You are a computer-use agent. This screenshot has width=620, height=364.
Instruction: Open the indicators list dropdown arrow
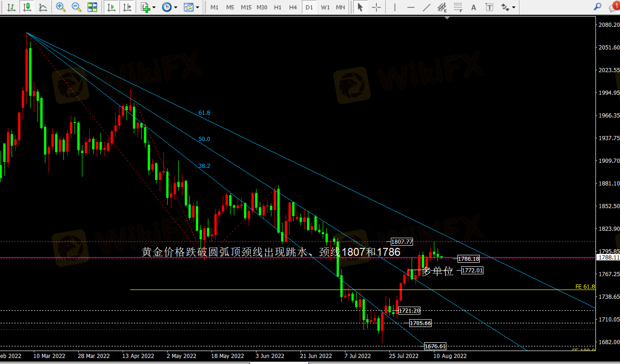click(x=154, y=7)
